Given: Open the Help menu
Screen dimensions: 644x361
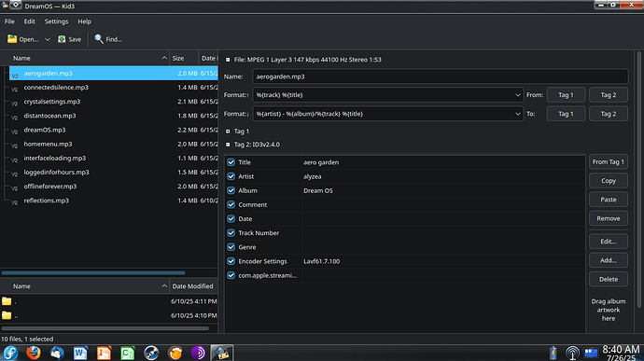Looking at the screenshot, I should (x=85, y=21).
